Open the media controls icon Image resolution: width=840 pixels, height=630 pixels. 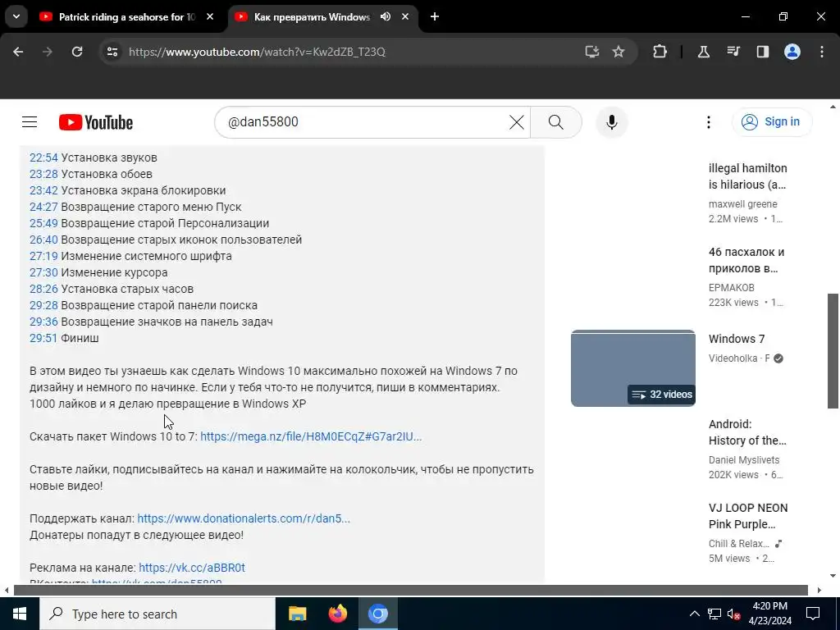tap(733, 52)
